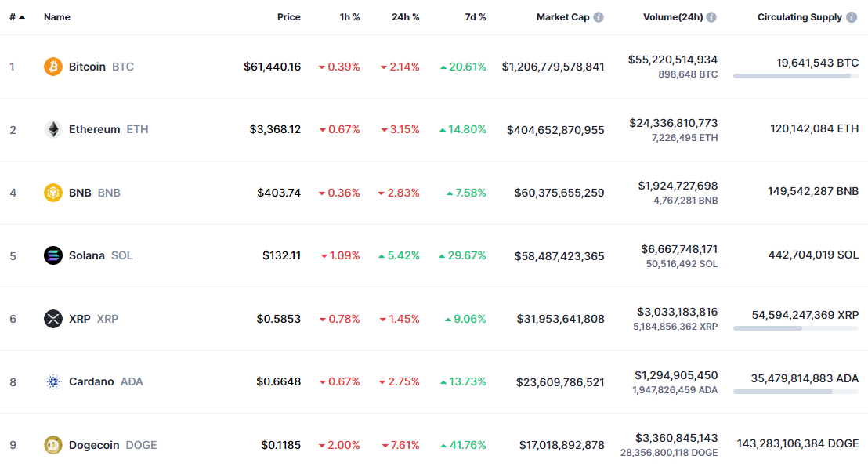This screenshot has height=470, width=868.
Task: Click Bitcoin circulating supply progress bar
Action: 796,77
